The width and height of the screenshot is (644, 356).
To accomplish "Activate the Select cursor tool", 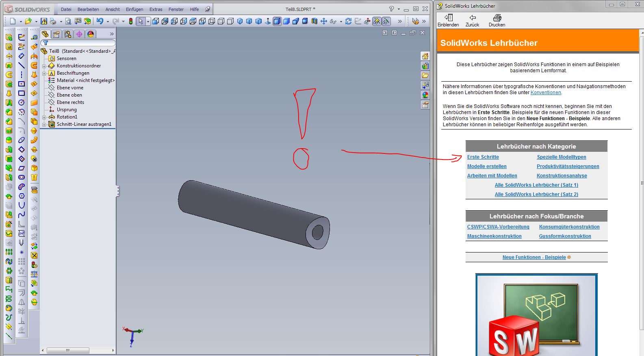I will tap(141, 21).
